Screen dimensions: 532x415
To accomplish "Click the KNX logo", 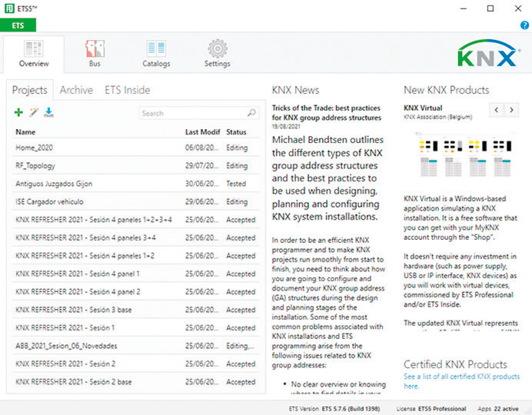I will pyautogui.click(x=488, y=53).
